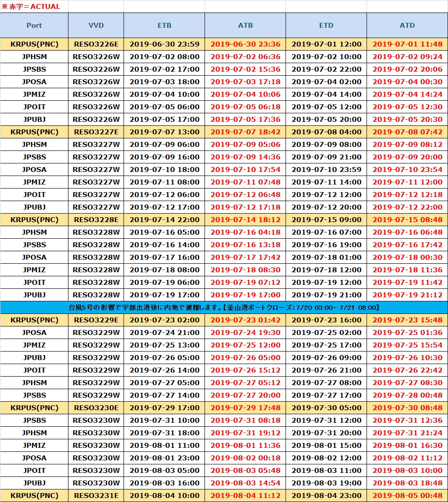Click JPOIT port in RESO3230W row
448x502 pixels.
(x=34, y=470)
